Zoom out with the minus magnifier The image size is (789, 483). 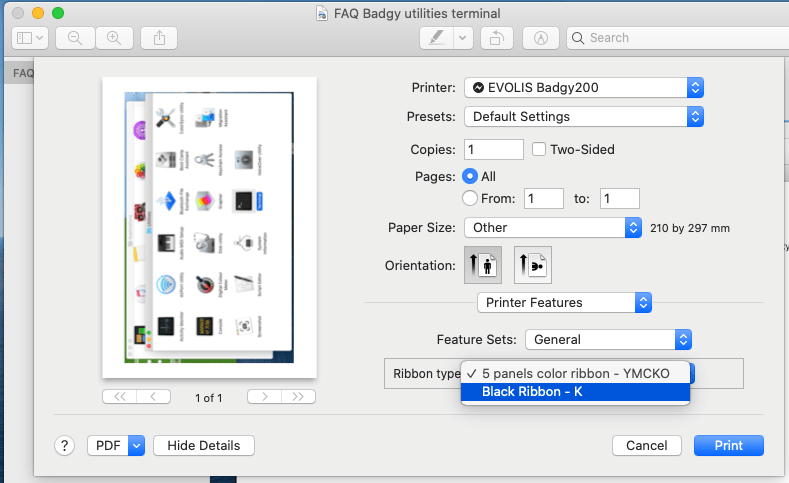point(75,38)
